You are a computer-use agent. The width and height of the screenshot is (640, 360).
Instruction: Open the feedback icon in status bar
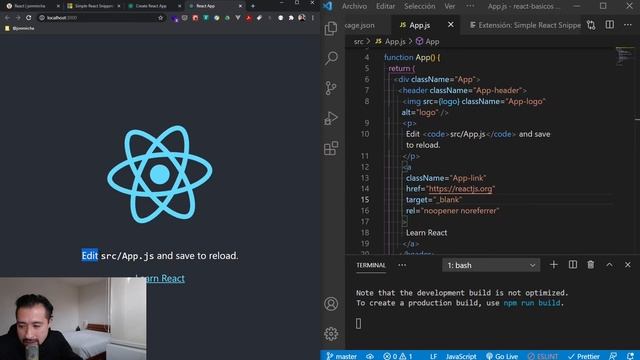click(613, 356)
